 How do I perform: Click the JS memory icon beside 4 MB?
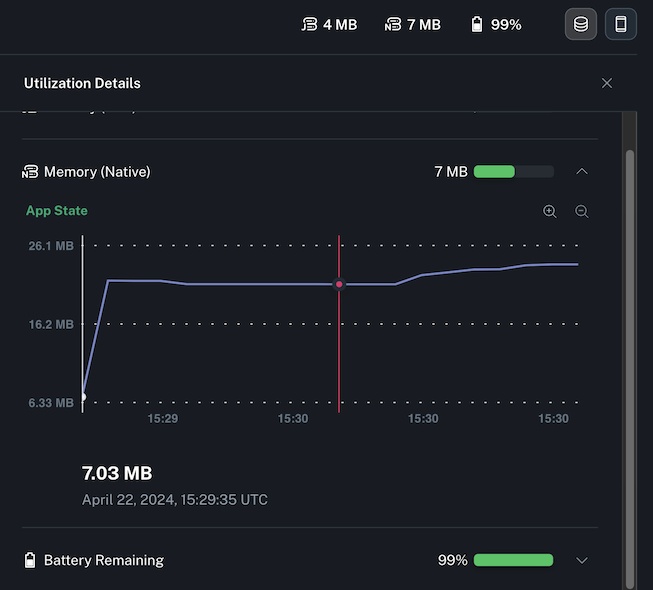[x=309, y=24]
